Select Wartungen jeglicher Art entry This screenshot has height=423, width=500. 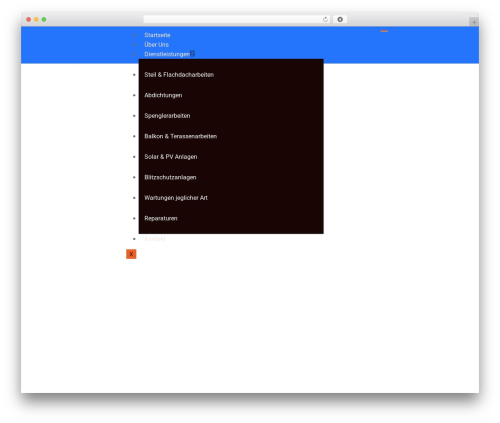click(x=176, y=198)
